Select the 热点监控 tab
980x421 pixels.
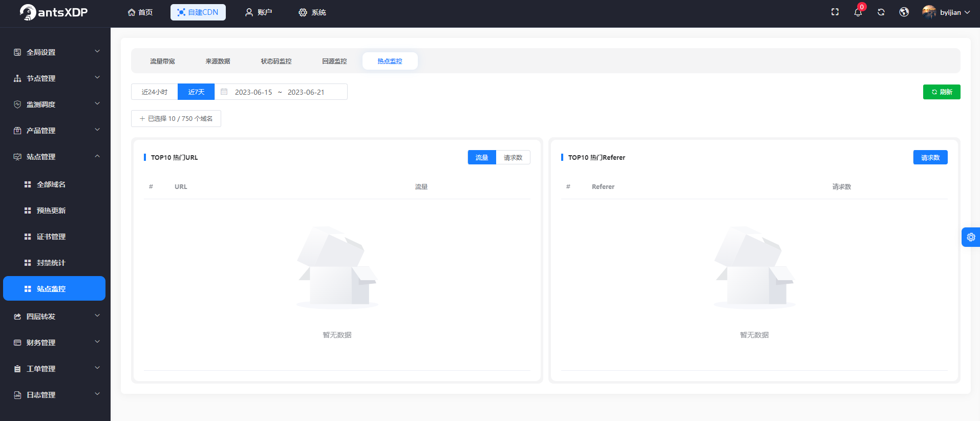click(390, 61)
